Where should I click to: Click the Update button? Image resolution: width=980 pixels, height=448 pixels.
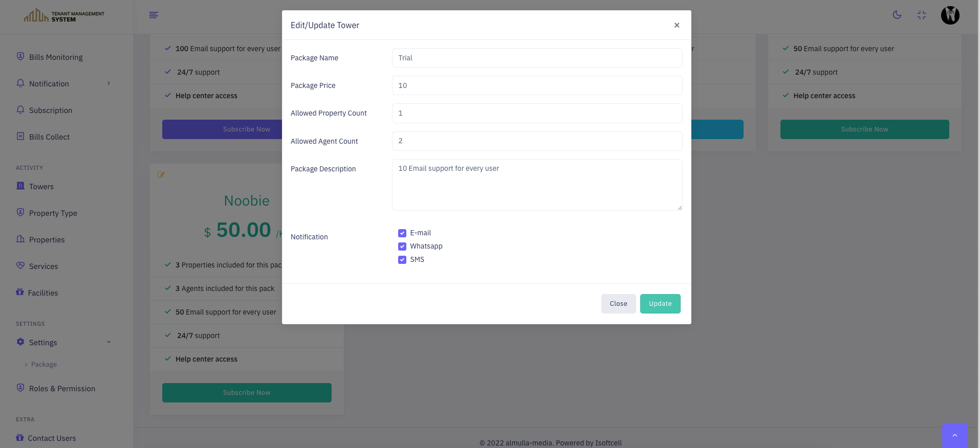click(660, 304)
